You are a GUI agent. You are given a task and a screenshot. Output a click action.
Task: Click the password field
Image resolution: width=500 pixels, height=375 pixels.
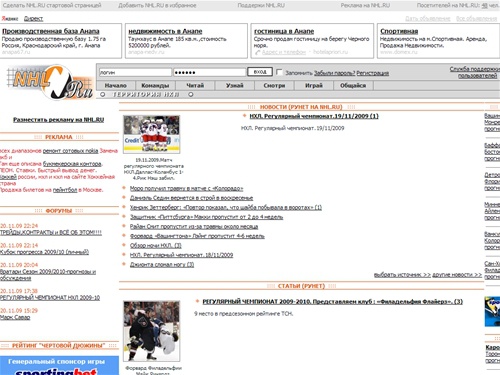pos(210,72)
